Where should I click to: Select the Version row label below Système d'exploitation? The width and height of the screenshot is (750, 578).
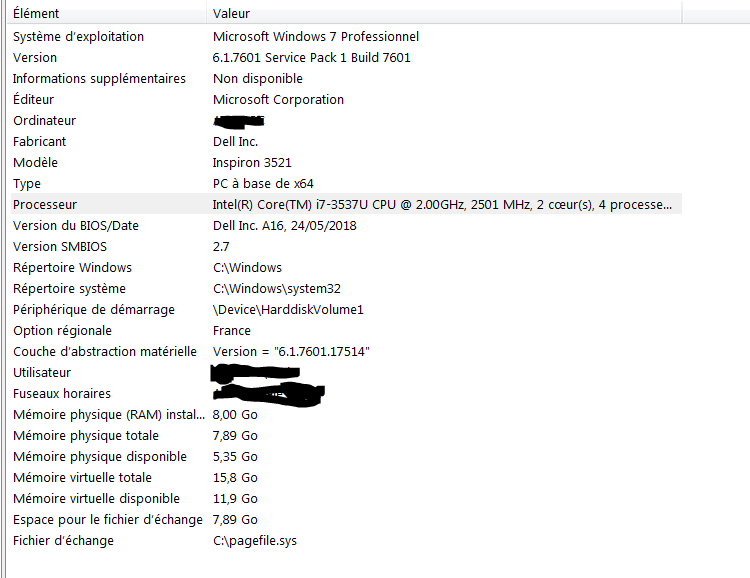click(x=35, y=58)
